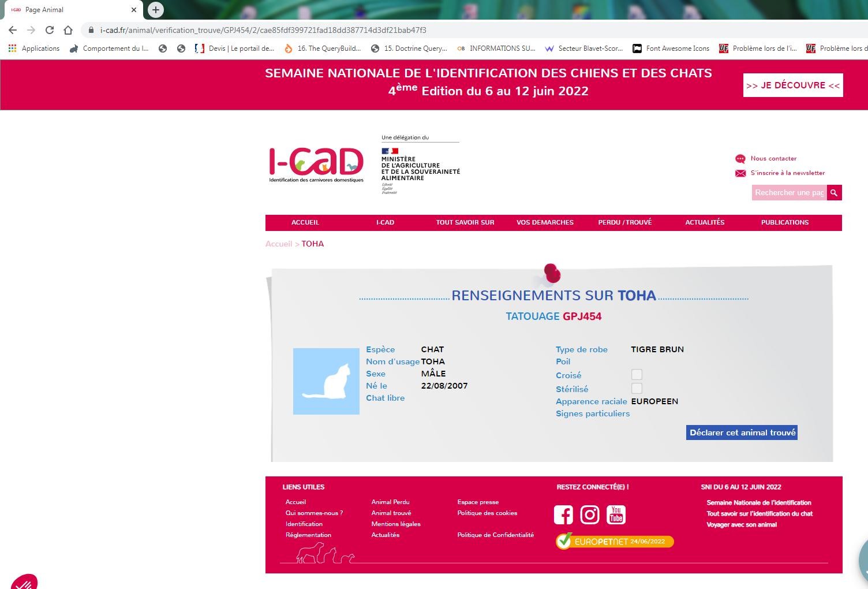Click the blue cat silhouette thumbnail
The image size is (868, 589).
pyautogui.click(x=326, y=381)
